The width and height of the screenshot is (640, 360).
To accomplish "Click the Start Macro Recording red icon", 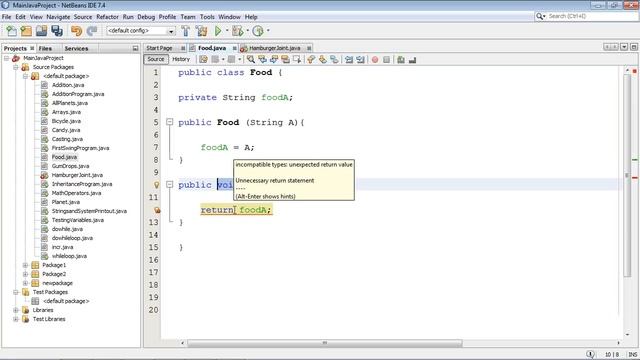I will coord(375,60).
